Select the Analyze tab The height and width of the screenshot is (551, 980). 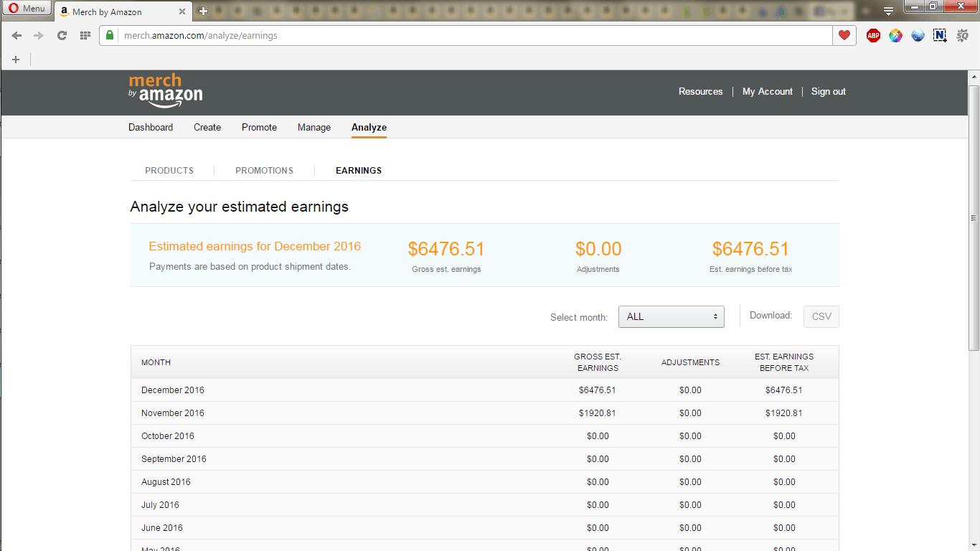point(369,127)
